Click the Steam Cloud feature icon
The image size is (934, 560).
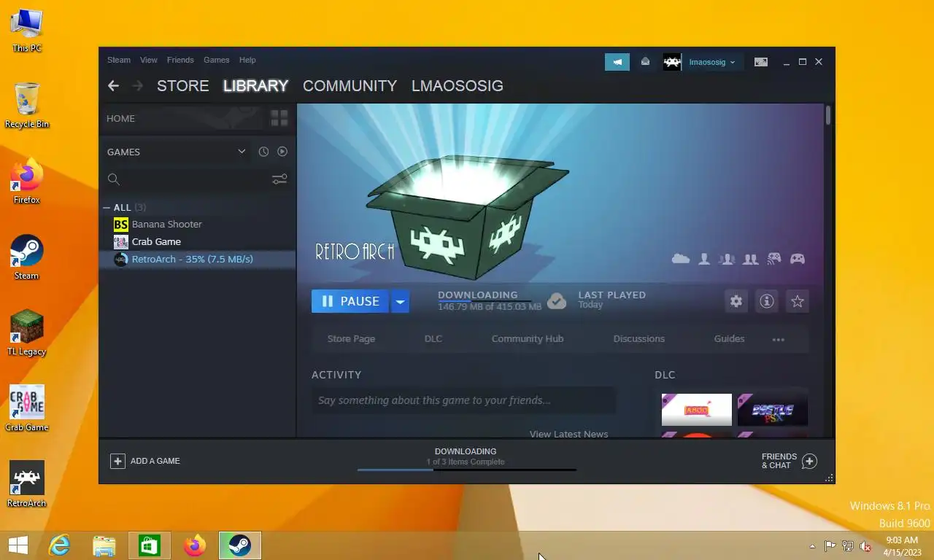click(681, 259)
